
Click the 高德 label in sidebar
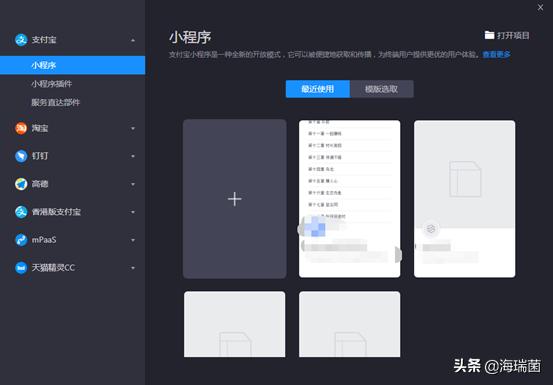pos(40,184)
